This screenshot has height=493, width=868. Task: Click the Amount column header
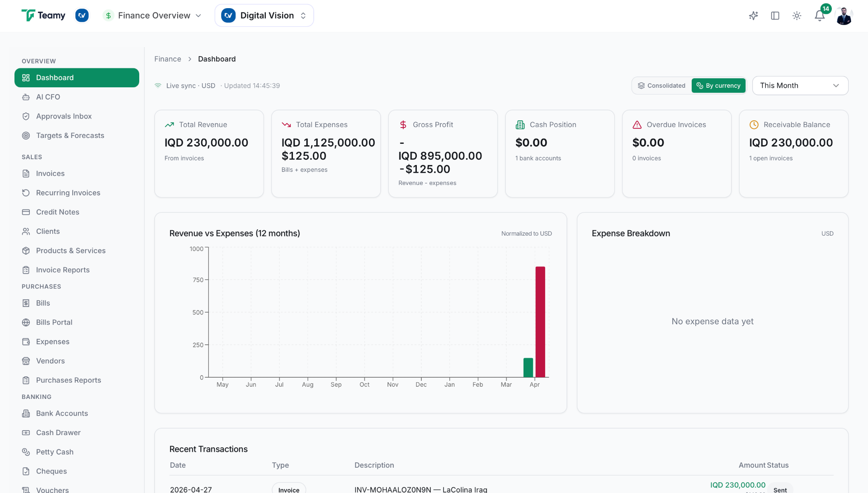(x=752, y=465)
